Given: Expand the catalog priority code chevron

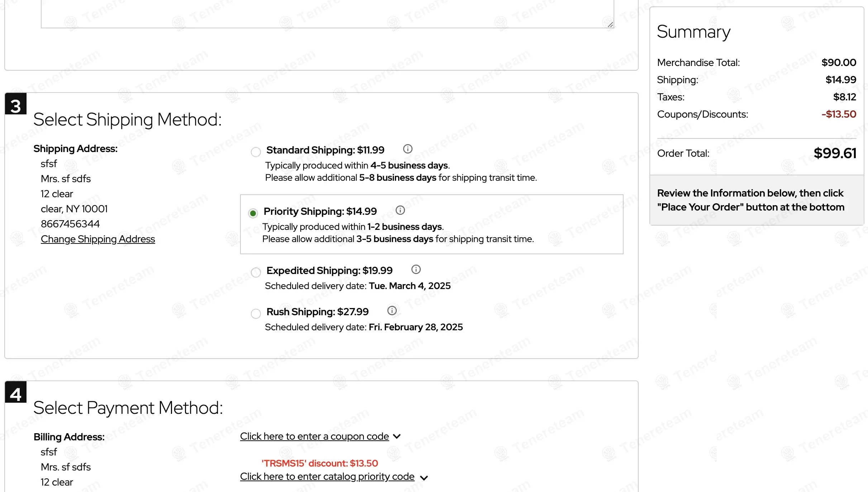Looking at the screenshot, I should tap(424, 478).
